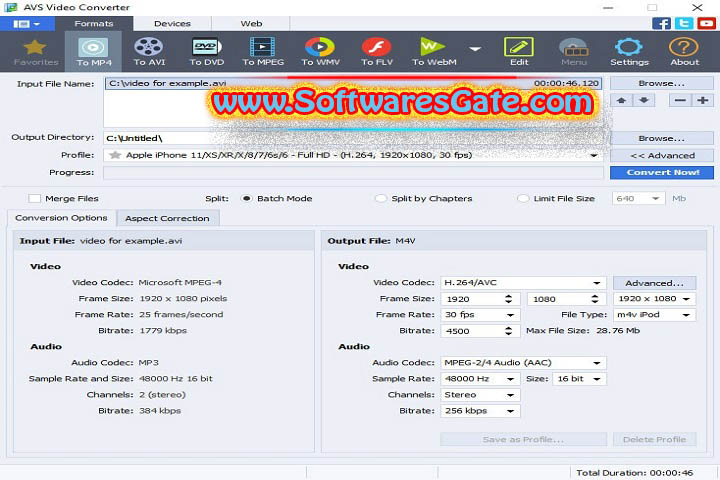Switch to the Devices tab
Image resolution: width=720 pixels, height=480 pixels.
(x=172, y=24)
